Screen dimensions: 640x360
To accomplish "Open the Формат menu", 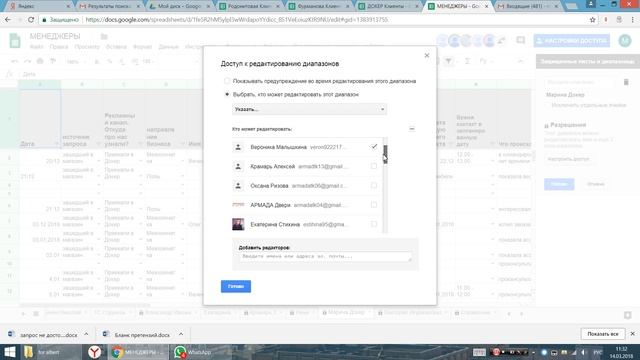I will click(142, 47).
